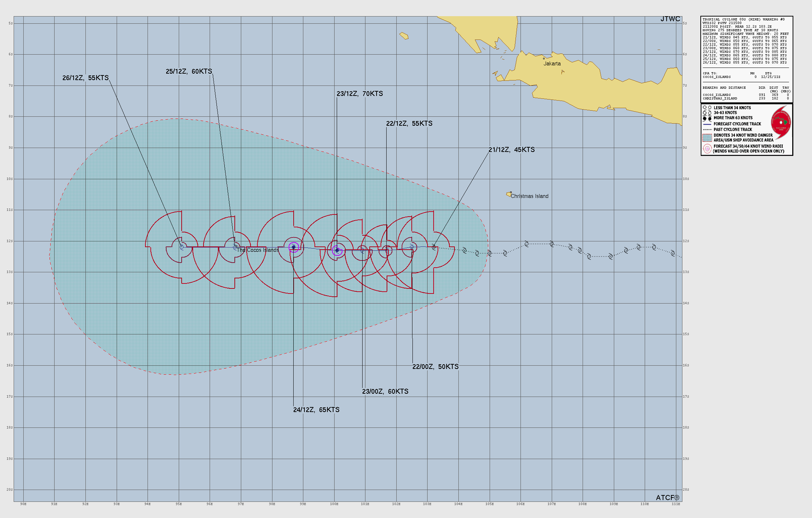
Task: Click the 34 knot wind danger swatch in legend
Action: point(707,138)
